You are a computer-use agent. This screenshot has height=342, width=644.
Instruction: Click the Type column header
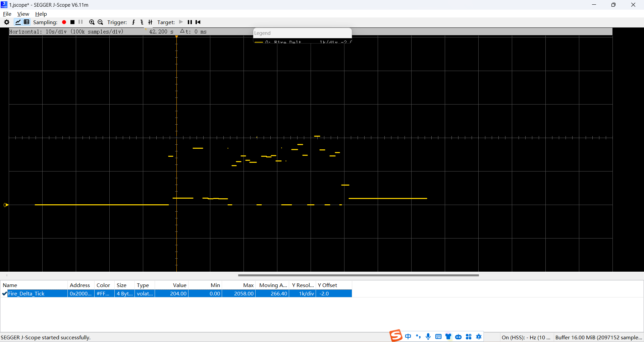tap(145, 285)
